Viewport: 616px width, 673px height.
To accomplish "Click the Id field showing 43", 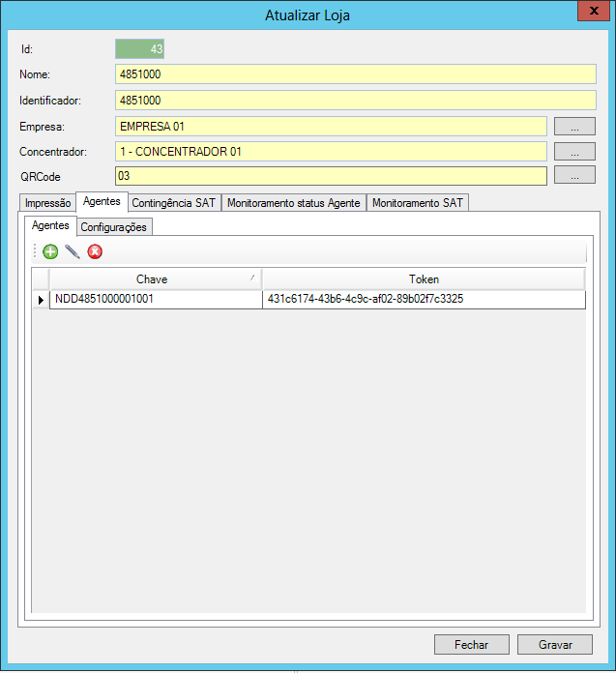I will 139,49.
